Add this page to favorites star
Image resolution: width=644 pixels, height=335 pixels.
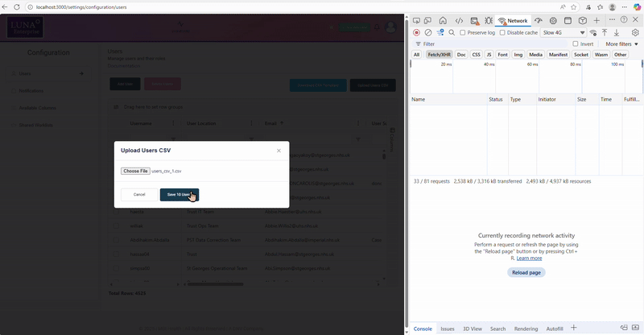(x=573, y=7)
